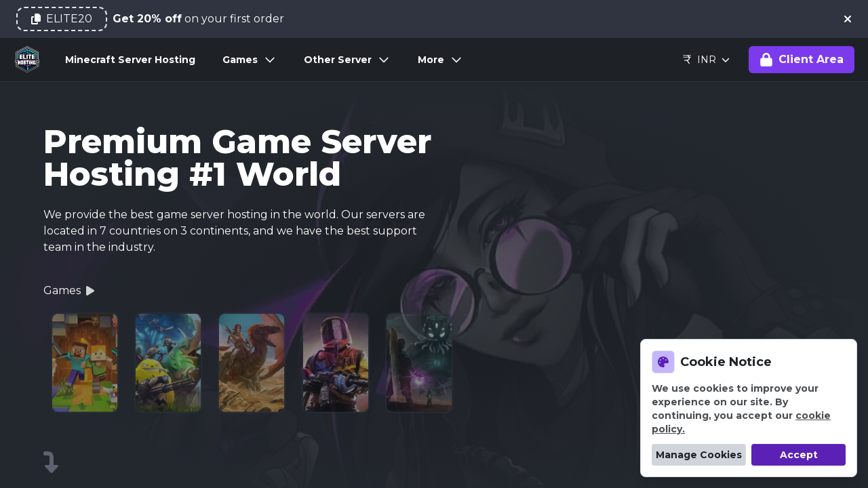Viewport: 868px width, 488px height.
Task: Click the cookie palette icon
Action: coord(663,362)
